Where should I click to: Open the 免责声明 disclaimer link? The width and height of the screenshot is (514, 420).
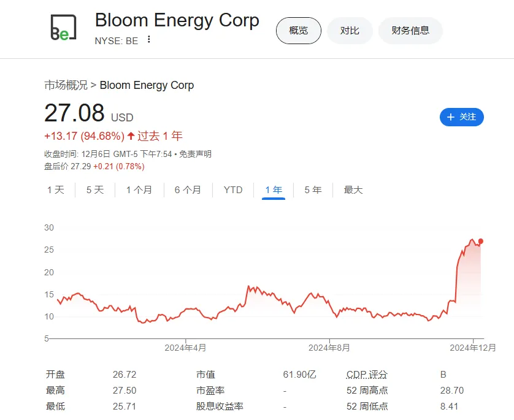point(196,154)
